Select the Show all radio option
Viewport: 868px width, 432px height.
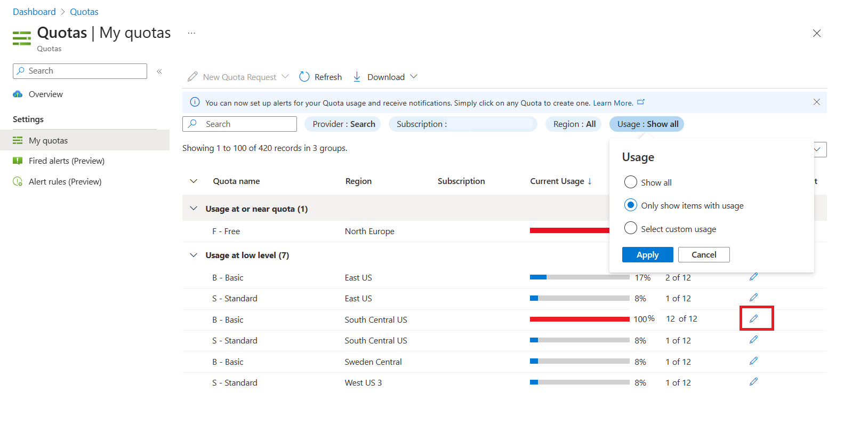click(631, 182)
